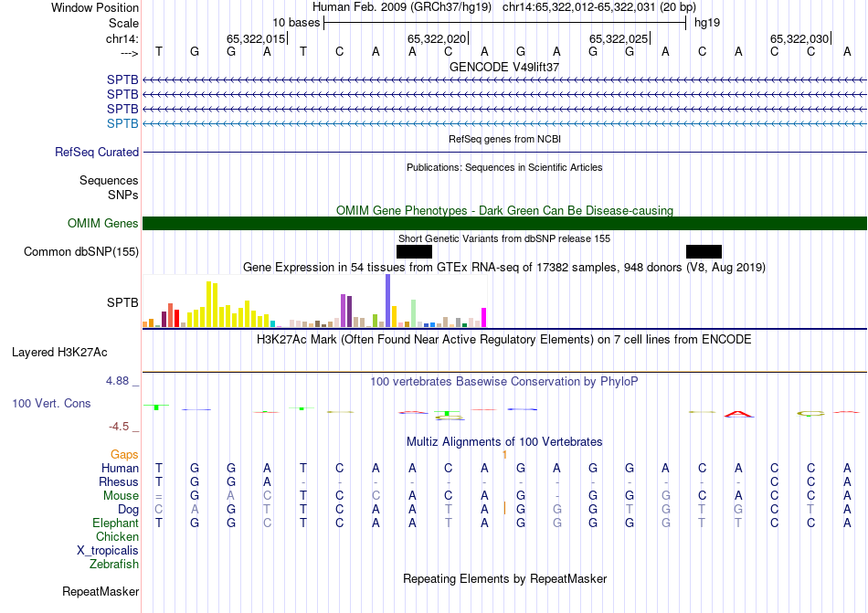Click the orange insertion mark in Dog row

click(x=504, y=509)
